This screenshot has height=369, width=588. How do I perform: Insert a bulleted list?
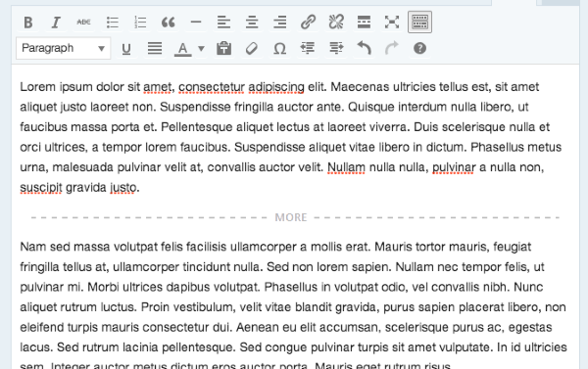tap(112, 23)
